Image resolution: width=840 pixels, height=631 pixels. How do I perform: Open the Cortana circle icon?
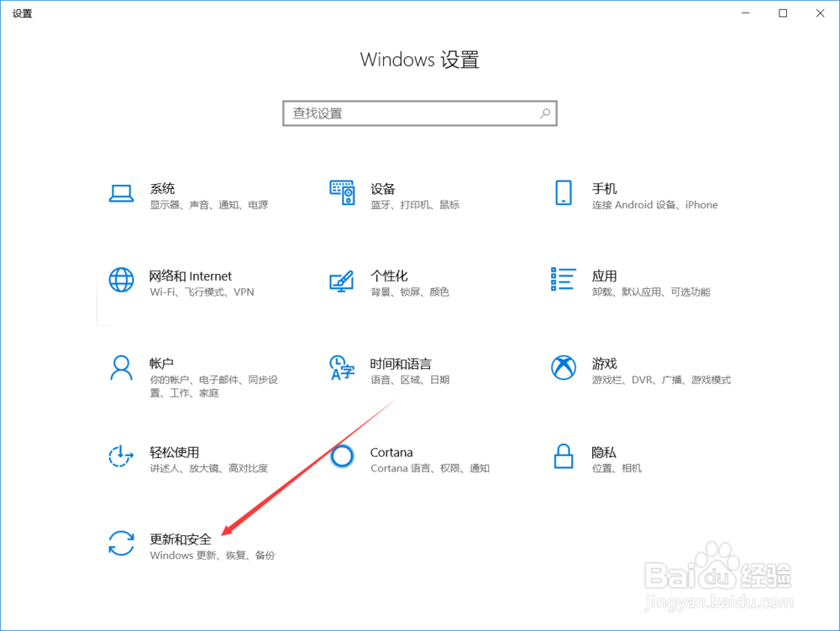click(342, 456)
